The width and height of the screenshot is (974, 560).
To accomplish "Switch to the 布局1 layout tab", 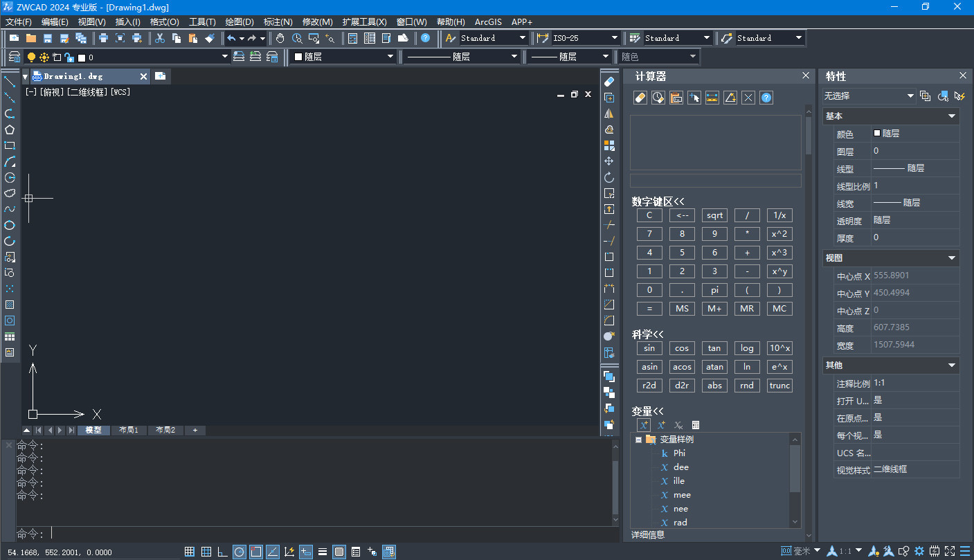I will (129, 430).
